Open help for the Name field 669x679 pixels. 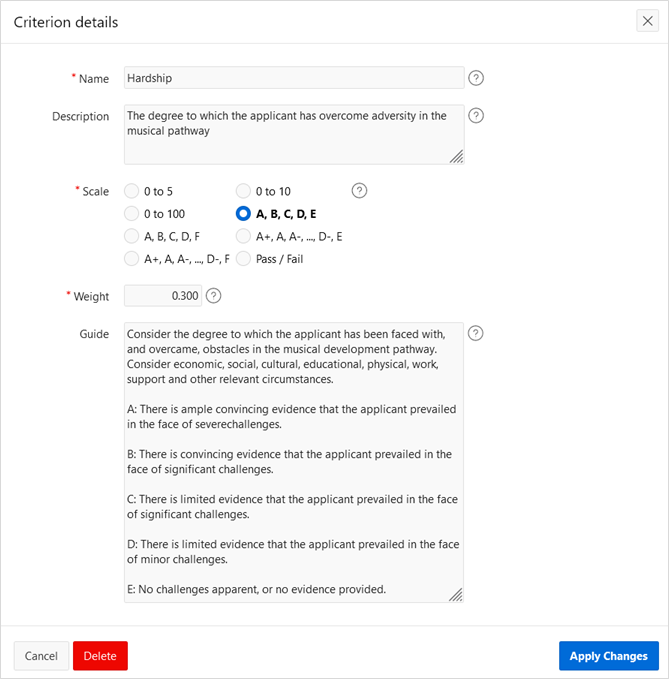pyautogui.click(x=476, y=78)
